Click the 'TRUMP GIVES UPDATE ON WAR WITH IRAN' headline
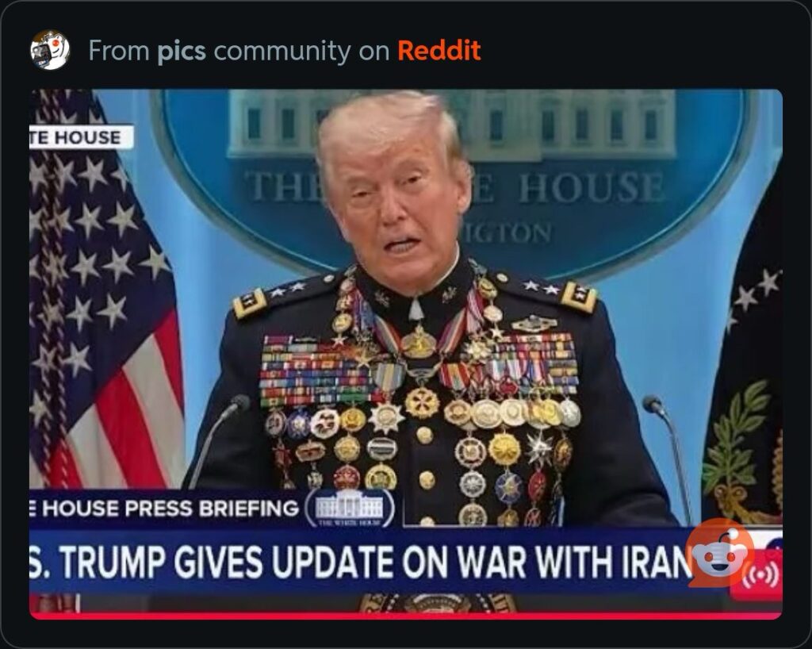This screenshot has height=649, width=812. tap(362, 562)
